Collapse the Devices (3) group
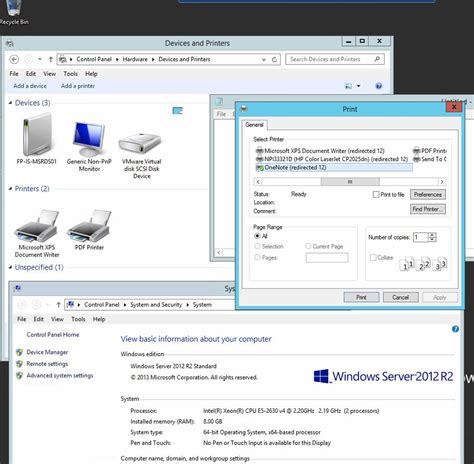Image resolution: width=474 pixels, height=464 pixels. pyautogui.click(x=10, y=103)
